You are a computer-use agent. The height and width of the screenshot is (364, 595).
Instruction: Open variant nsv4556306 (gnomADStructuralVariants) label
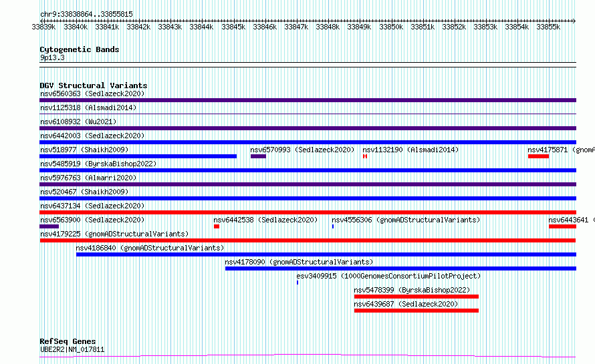pos(406,220)
